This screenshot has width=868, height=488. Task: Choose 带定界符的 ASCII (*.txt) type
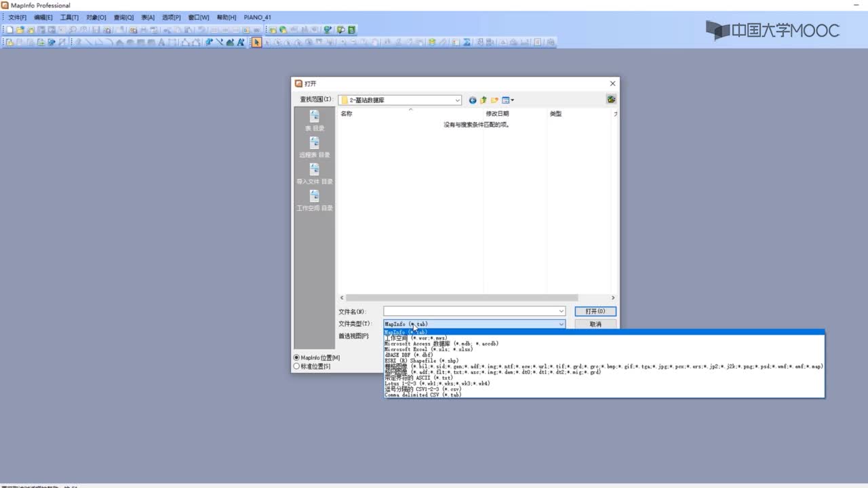coord(604,378)
